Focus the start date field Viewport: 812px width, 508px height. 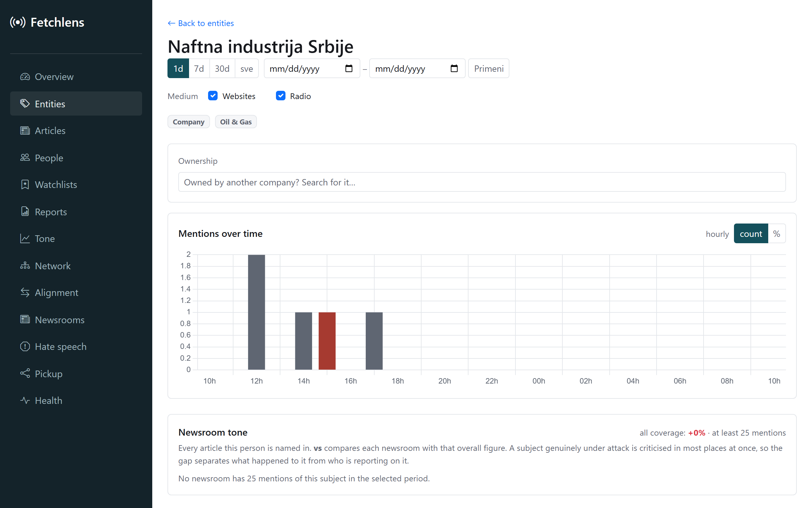(x=312, y=69)
